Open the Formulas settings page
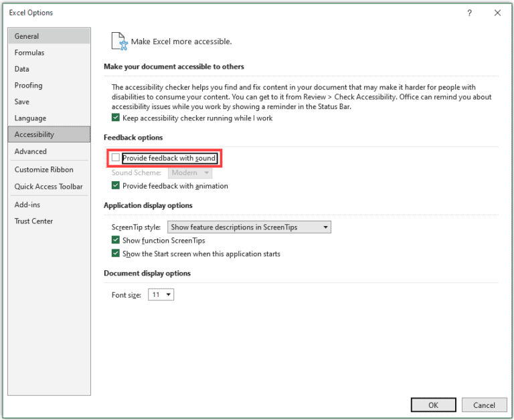This screenshot has height=420, width=514. [x=49, y=52]
